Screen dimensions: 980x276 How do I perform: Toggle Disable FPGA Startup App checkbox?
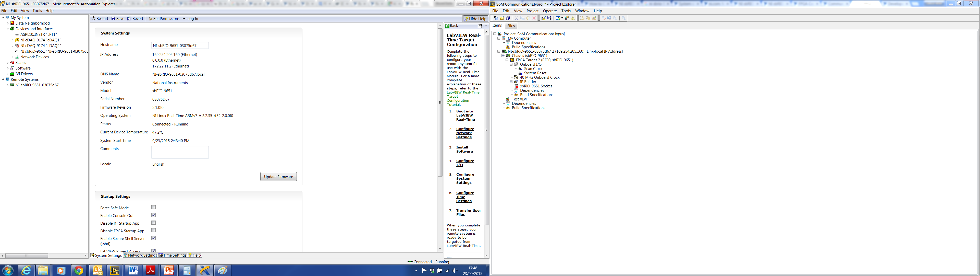tap(154, 230)
